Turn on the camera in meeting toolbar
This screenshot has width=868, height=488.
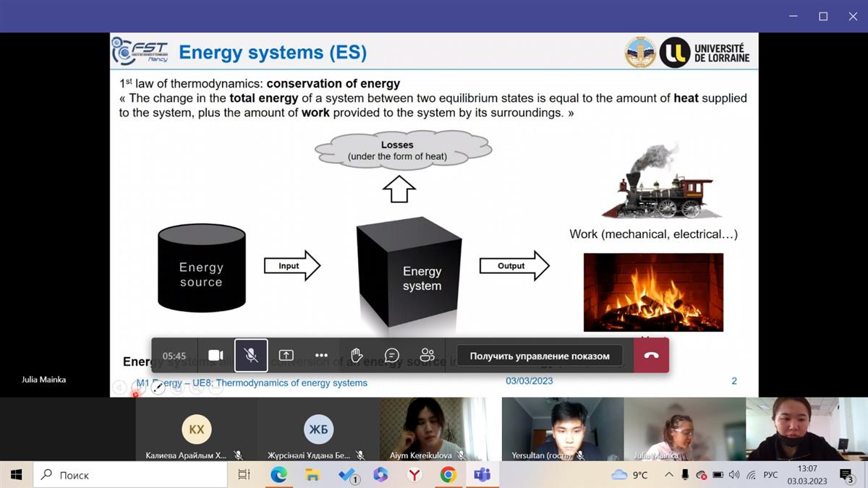tap(216, 356)
